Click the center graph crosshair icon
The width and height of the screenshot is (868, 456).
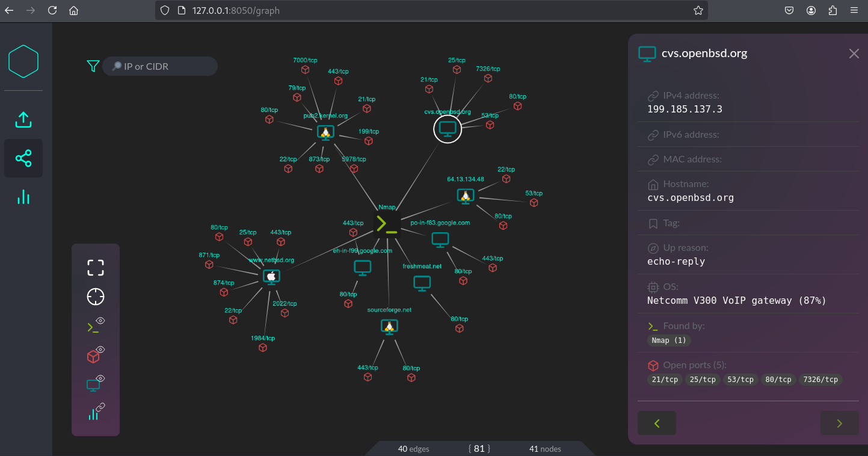coord(96,297)
